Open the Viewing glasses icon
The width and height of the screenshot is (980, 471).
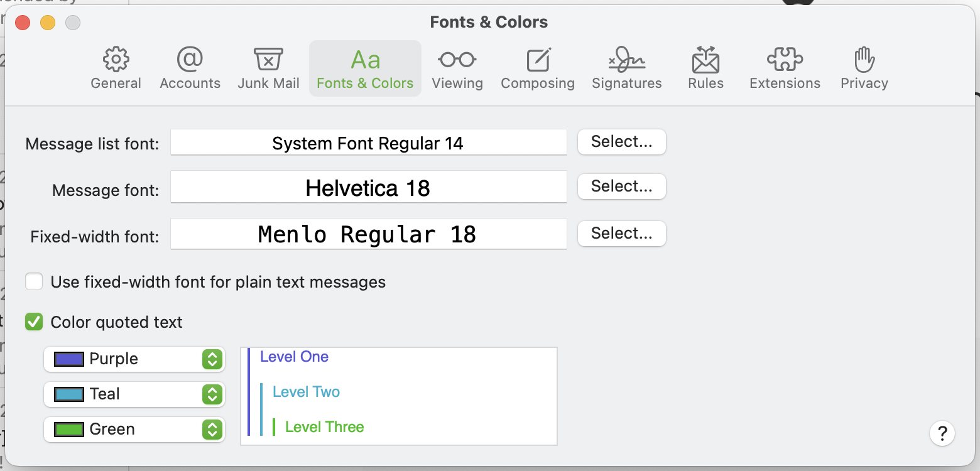pyautogui.click(x=457, y=60)
